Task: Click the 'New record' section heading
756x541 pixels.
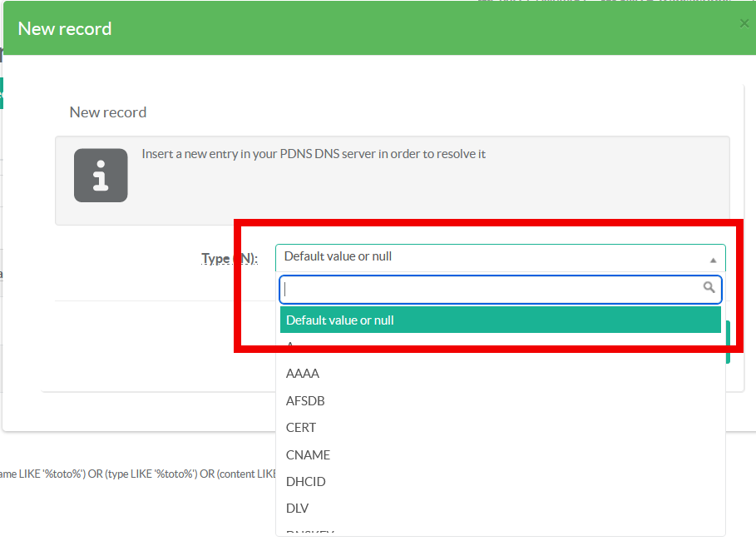Action: coord(108,112)
